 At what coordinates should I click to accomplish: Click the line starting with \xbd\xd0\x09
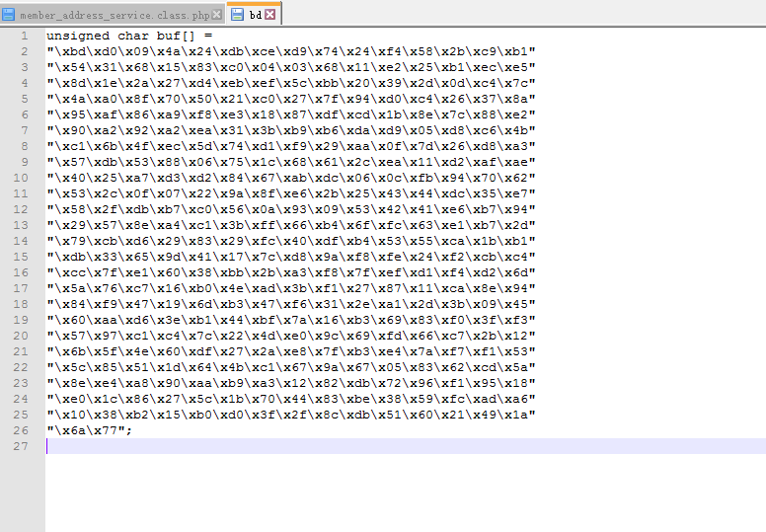click(291, 51)
